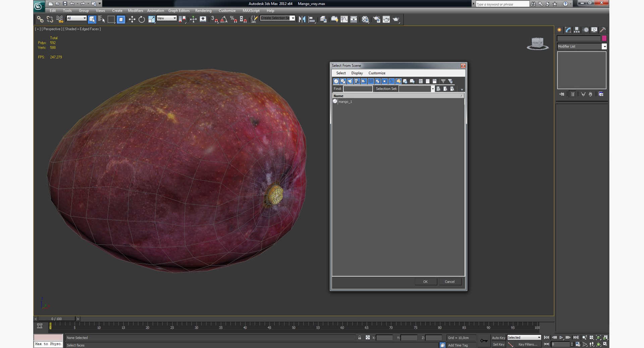644x348 pixels.
Task: Open the key mode 'Selected' dropdown
Action: (524, 338)
